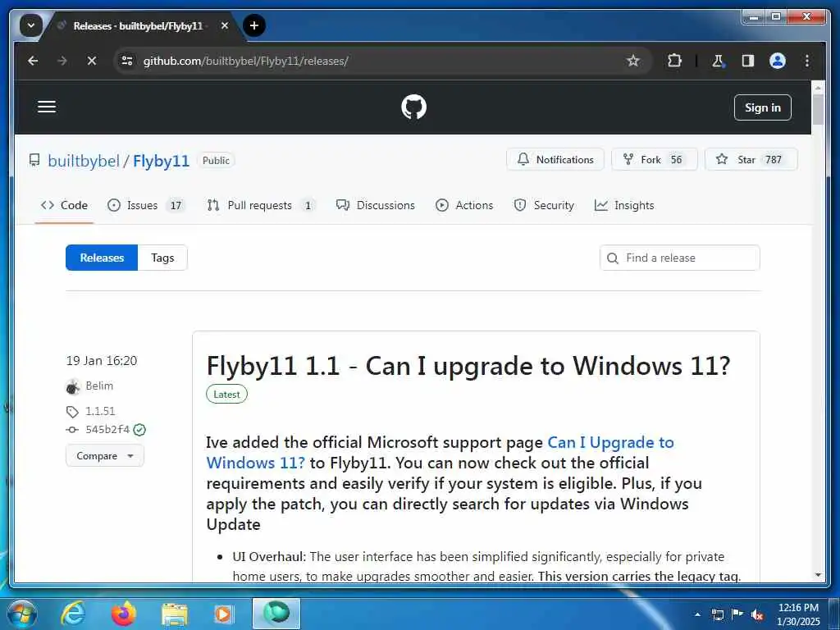
Task: Open the tab search dropdown arrow
Action: 30,25
